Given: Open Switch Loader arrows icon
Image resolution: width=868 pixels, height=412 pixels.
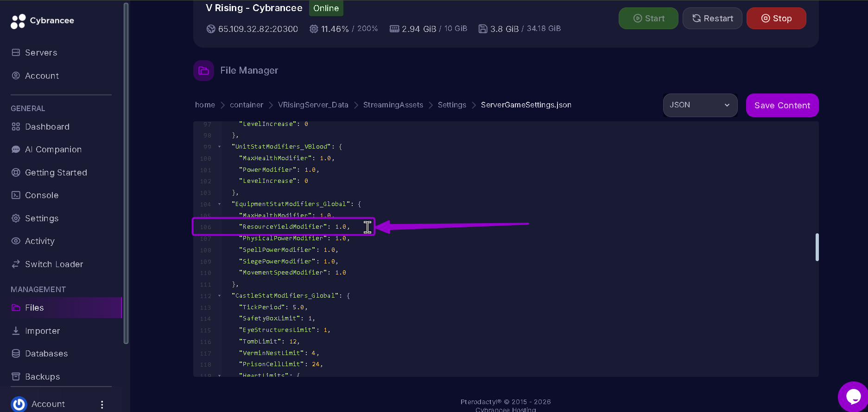Looking at the screenshot, I should click(x=16, y=264).
